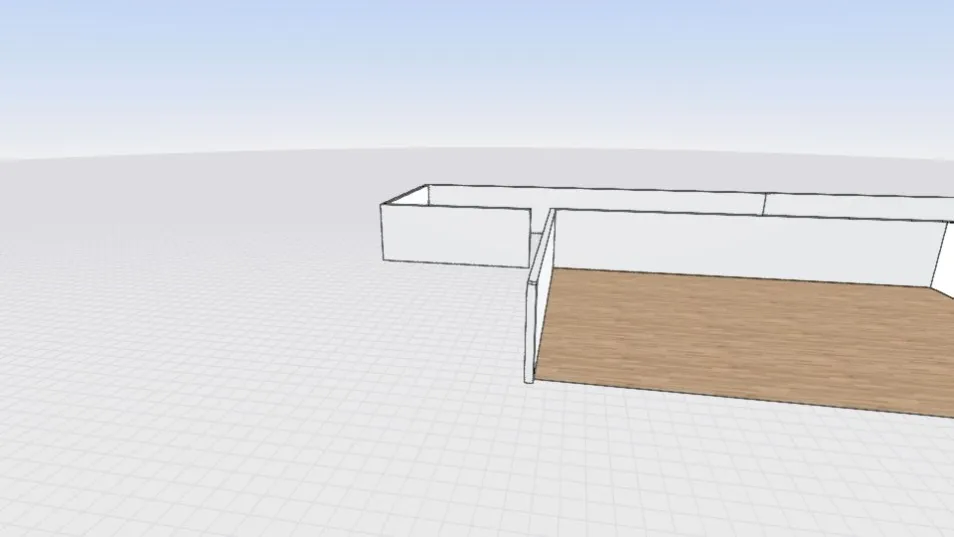Click the back-left top corner of left room
Image resolution: width=954 pixels, height=537 pixels.
coord(427,185)
